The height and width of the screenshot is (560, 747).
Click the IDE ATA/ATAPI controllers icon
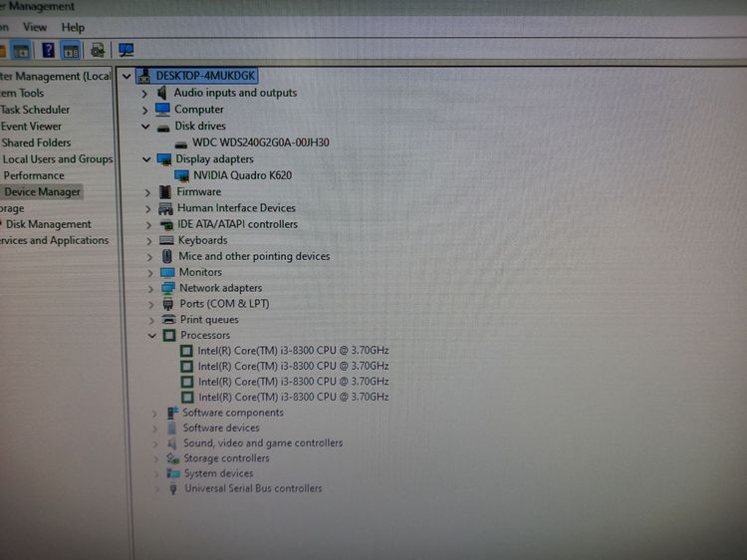tap(166, 224)
